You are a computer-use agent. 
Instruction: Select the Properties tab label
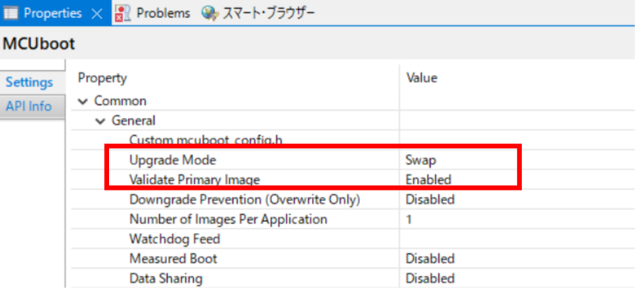point(53,13)
